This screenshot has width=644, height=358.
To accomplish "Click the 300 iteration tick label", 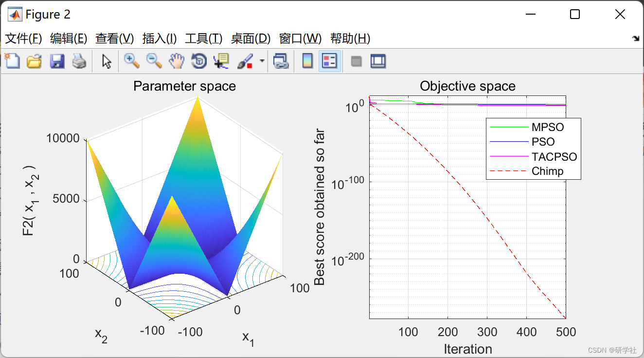I will click(487, 332).
